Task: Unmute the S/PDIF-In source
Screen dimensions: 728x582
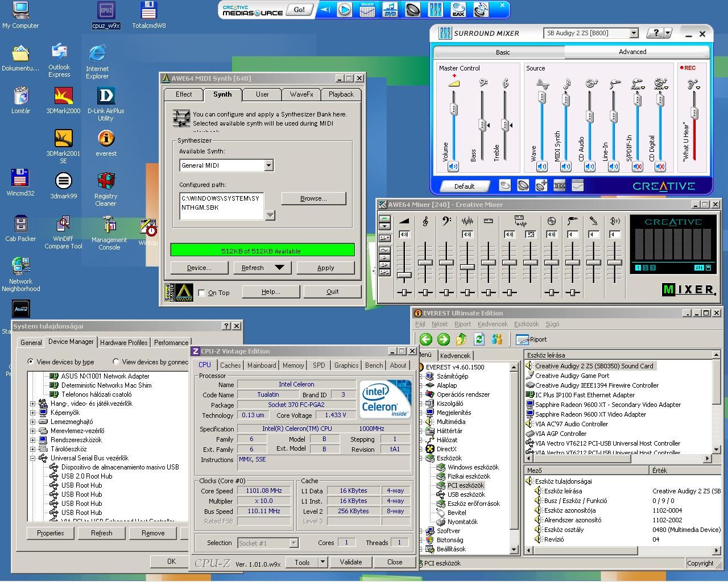Action: click(x=637, y=167)
